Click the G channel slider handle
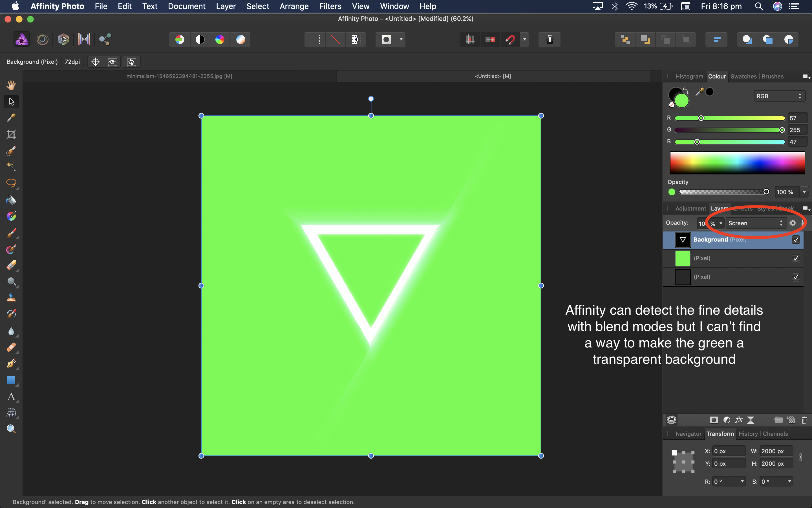This screenshot has width=812, height=508. (782, 130)
